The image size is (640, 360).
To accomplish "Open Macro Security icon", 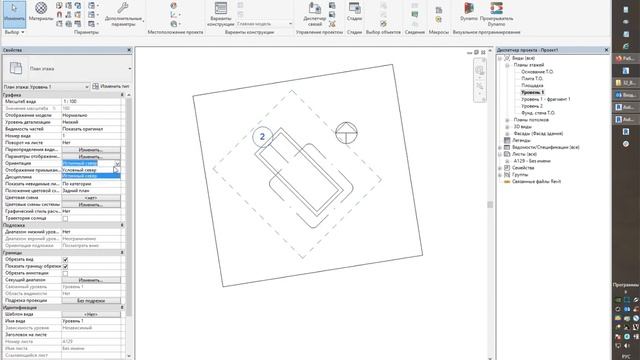I will [439, 19].
